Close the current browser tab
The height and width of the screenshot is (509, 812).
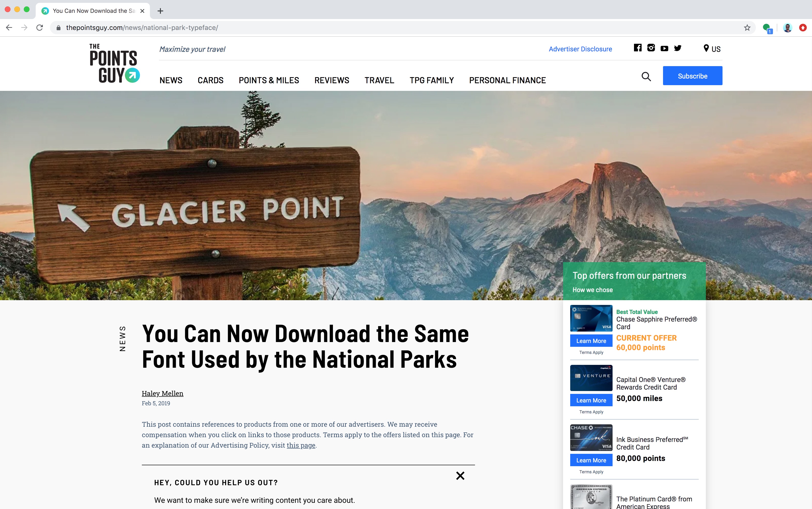[143, 11]
